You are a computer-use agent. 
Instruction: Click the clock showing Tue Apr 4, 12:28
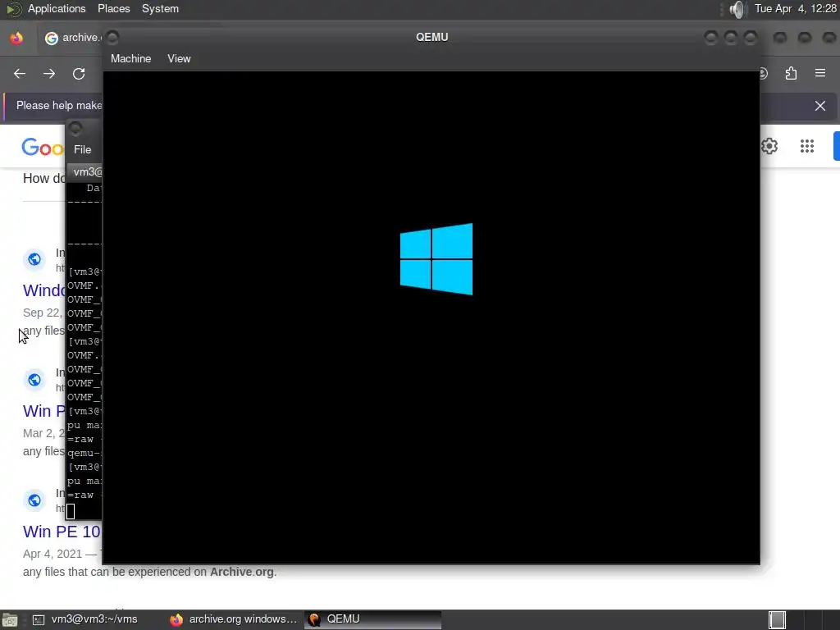[x=795, y=8]
